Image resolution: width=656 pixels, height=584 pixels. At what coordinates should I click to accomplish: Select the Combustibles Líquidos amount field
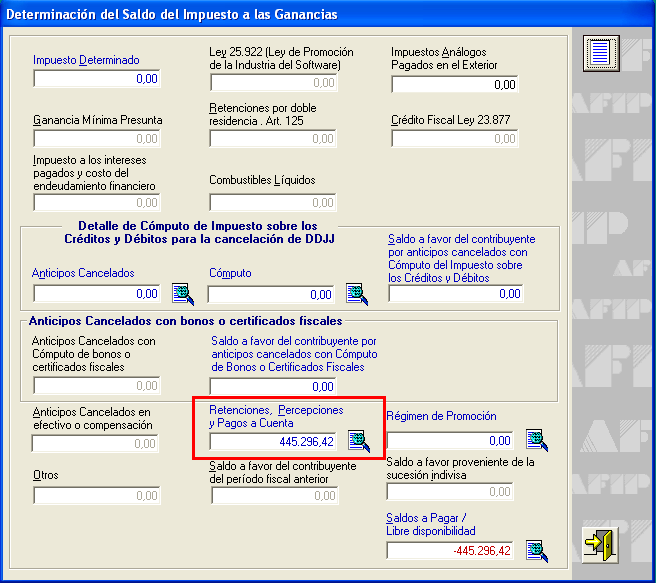click(273, 202)
